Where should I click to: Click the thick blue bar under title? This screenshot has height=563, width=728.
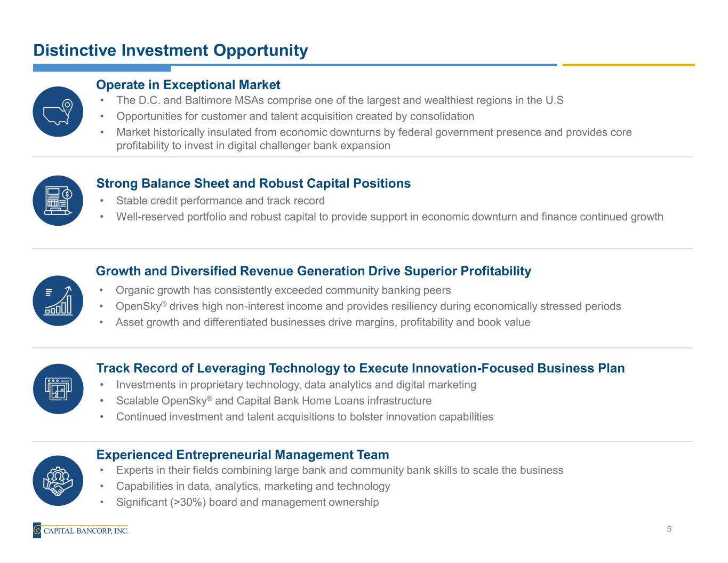point(102,68)
